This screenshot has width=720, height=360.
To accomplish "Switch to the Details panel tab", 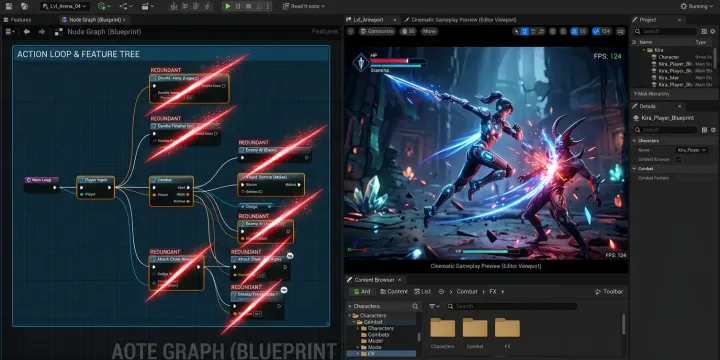I will click(x=658, y=106).
